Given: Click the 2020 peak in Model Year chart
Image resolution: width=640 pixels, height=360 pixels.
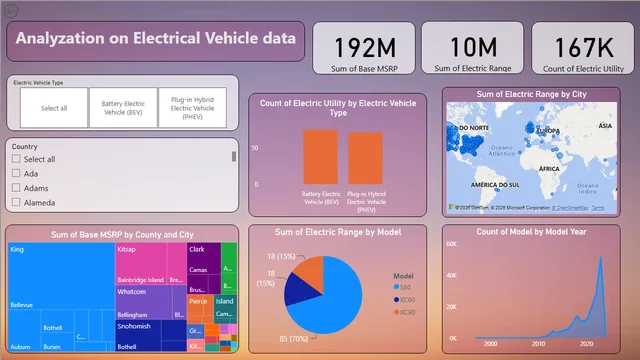Looking at the screenshot, I should [x=600, y=258].
